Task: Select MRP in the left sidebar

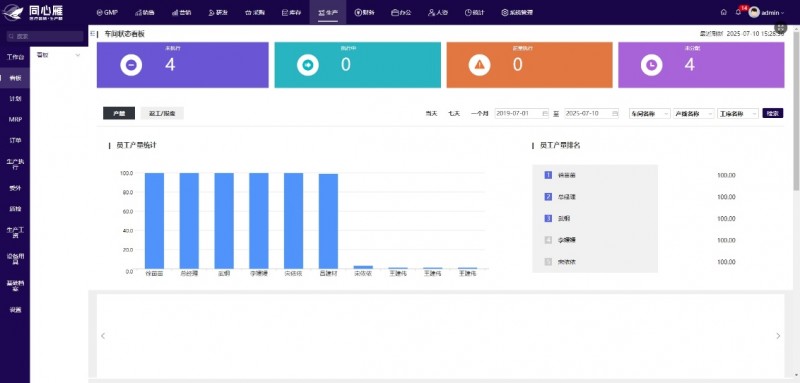Action: coord(15,119)
